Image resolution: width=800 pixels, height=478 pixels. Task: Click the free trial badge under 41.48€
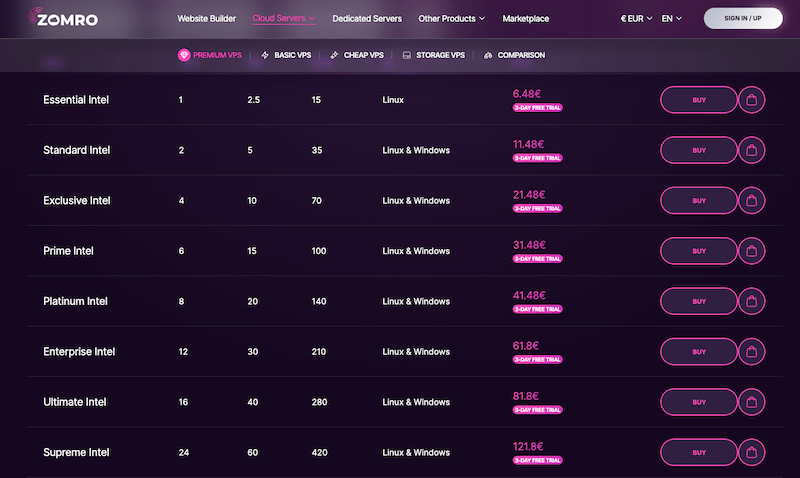click(537, 309)
